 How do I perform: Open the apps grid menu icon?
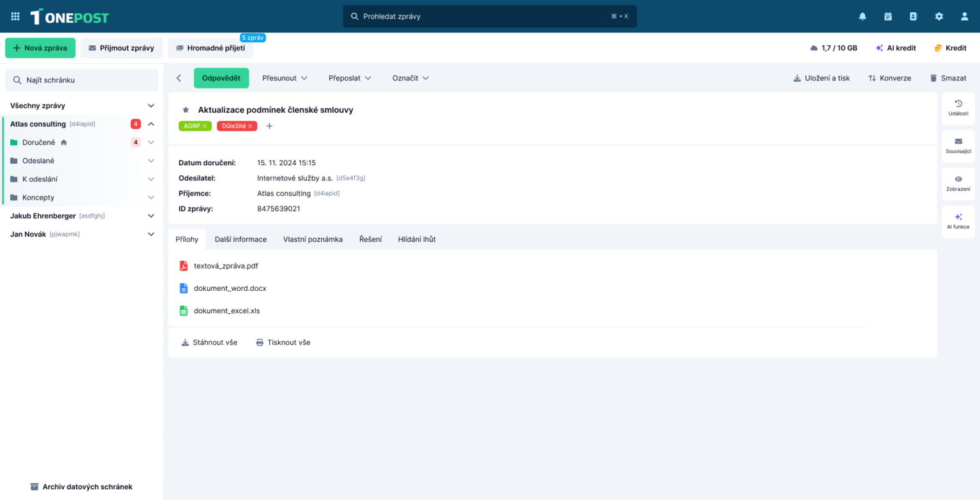(x=15, y=17)
